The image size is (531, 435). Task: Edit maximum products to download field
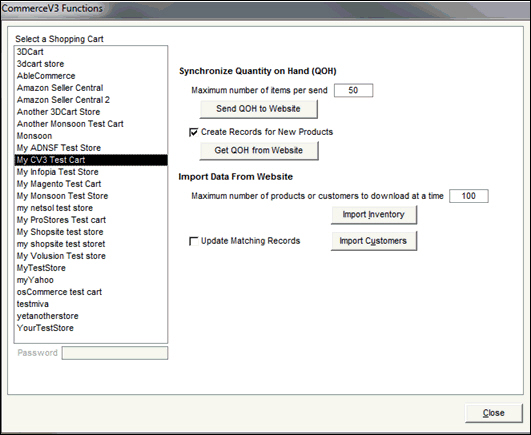(469, 196)
